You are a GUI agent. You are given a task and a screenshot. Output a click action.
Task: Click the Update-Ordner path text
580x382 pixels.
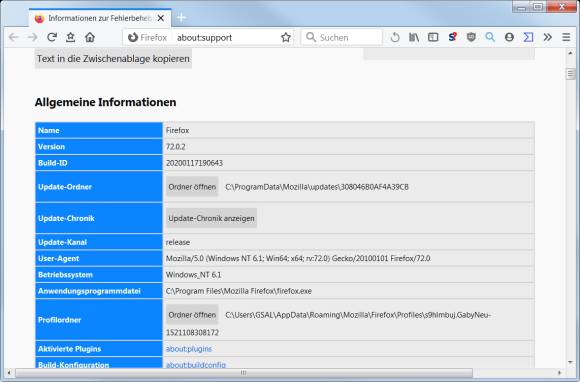(317, 187)
